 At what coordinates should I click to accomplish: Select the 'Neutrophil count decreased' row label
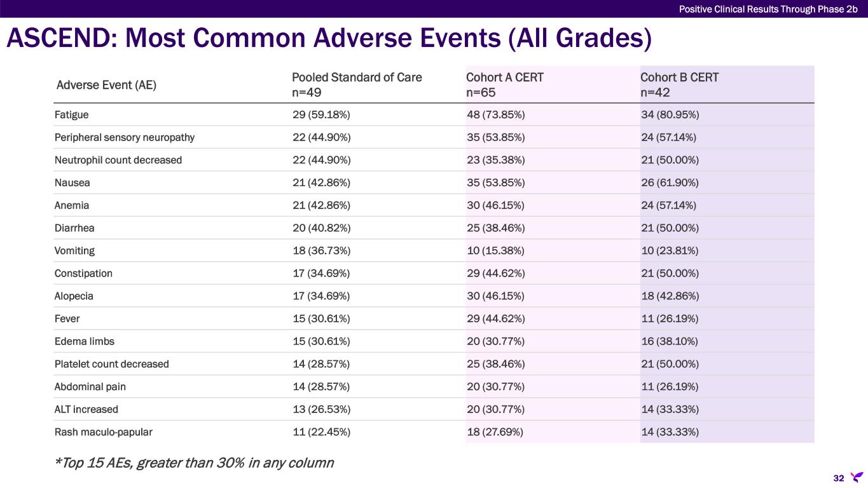[x=118, y=160]
